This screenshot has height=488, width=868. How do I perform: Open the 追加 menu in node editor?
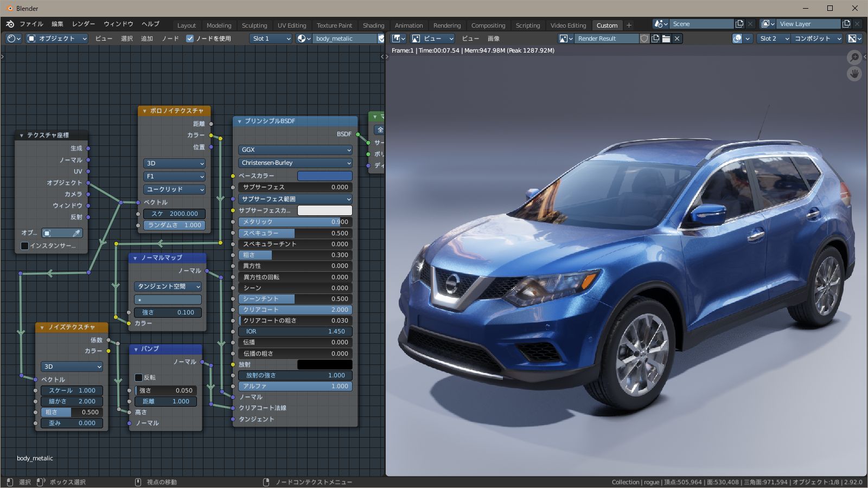click(147, 38)
